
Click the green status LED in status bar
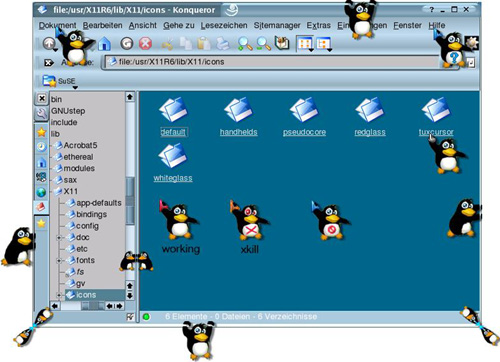(146, 317)
